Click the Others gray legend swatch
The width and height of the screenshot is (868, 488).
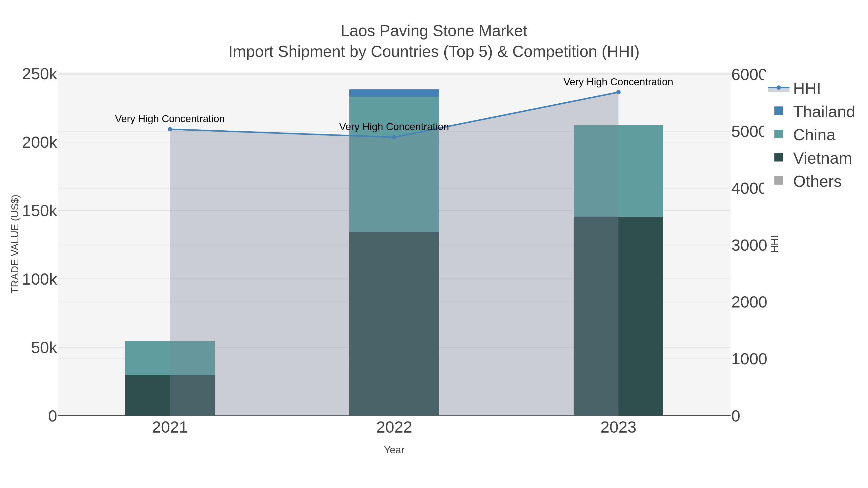(x=779, y=180)
